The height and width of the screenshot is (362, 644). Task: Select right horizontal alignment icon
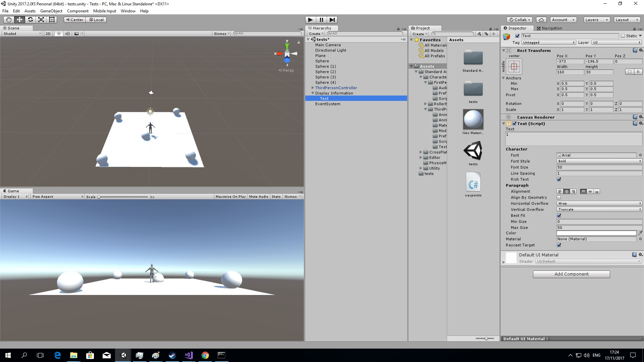coord(573,191)
